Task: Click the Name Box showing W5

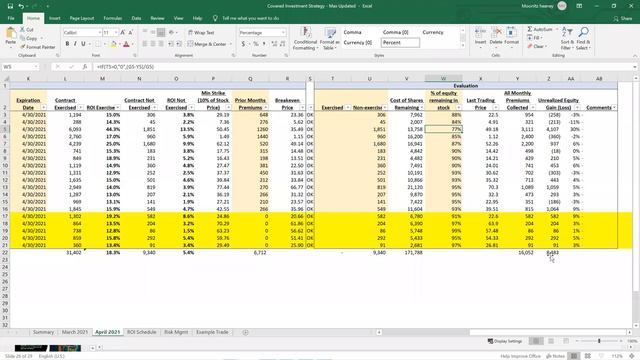Action: point(20,67)
